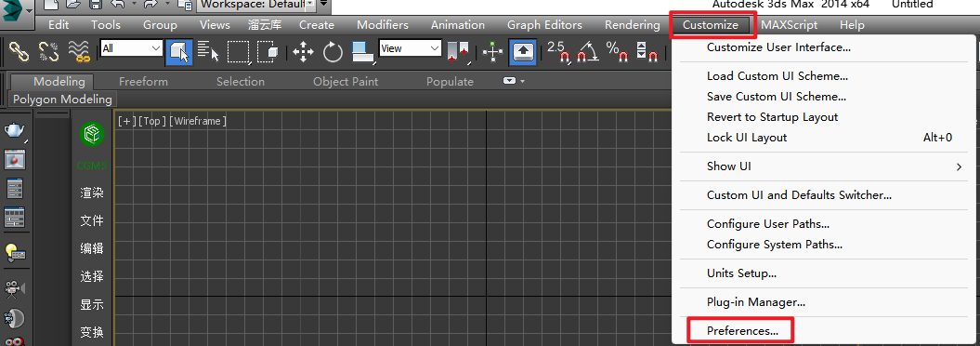This screenshot has width=980, height=346.
Task: Choose Plug-in Manager... entry
Action: coord(755,302)
